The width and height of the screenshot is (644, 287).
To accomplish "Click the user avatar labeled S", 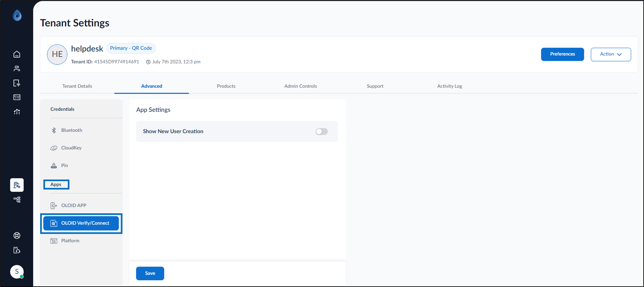I will (x=17, y=272).
